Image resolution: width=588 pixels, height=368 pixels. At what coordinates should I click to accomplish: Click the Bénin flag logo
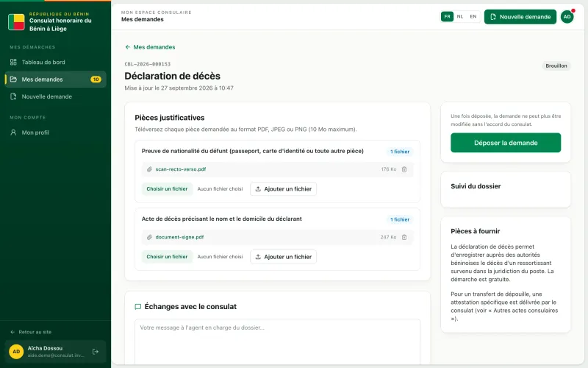16,22
